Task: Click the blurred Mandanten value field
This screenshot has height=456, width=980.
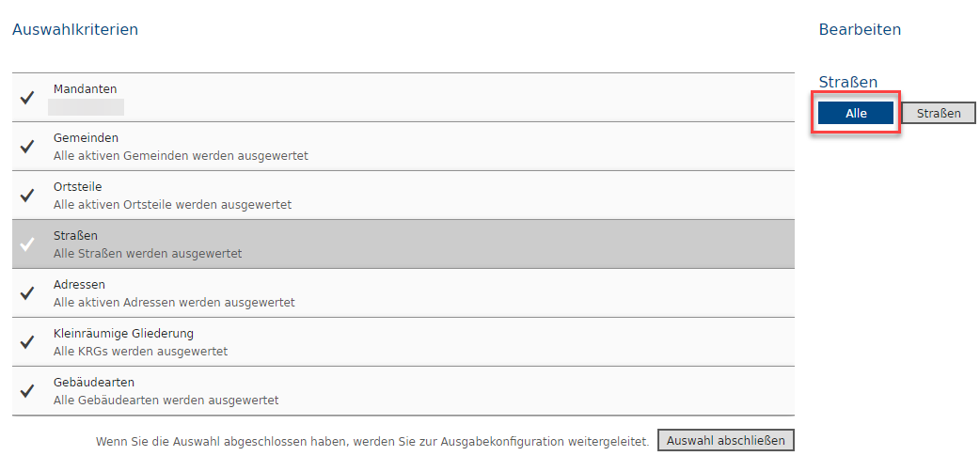Action: (x=87, y=106)
